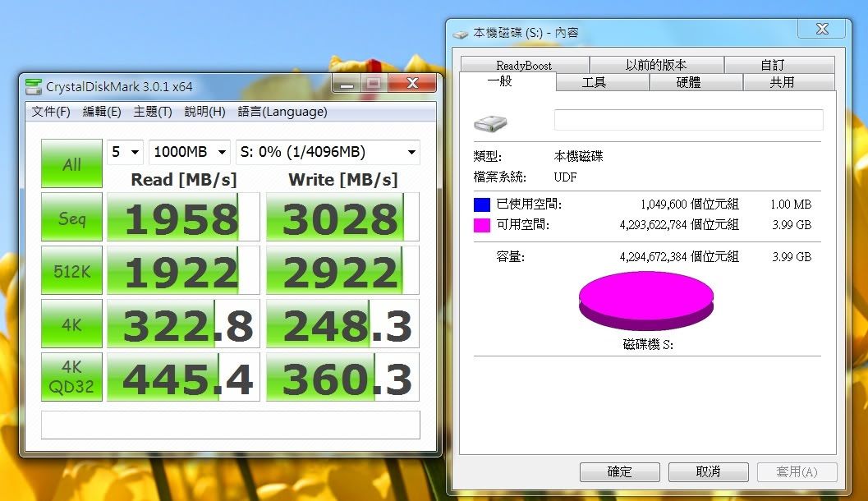
Task: Click the 本機磁碟 type value
Action: [578, 156]
